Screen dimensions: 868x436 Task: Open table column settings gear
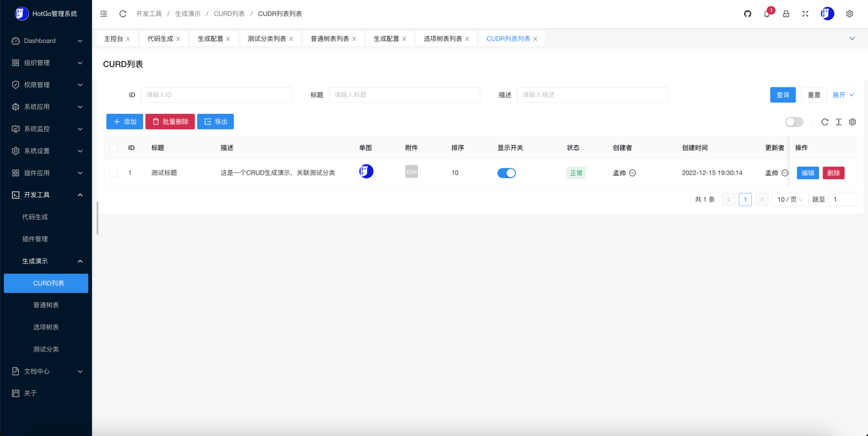[852, 122]
